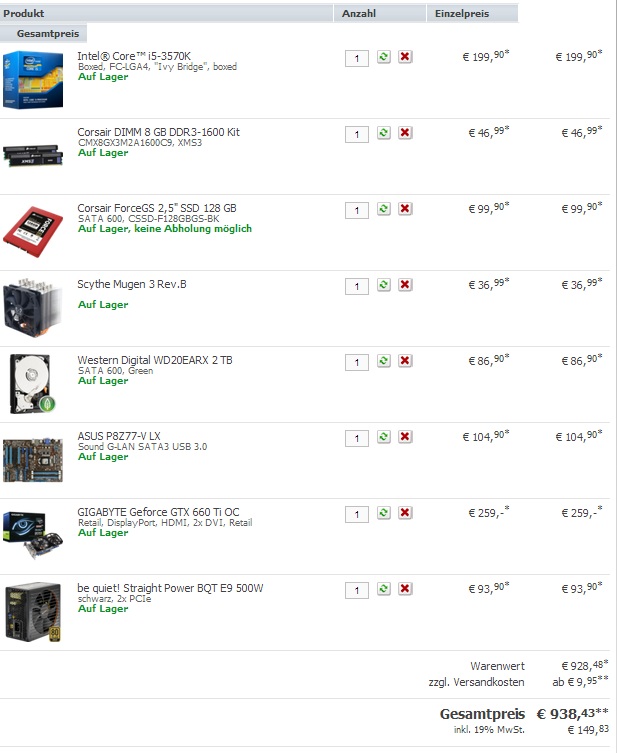
Task: Click the Western Digital hard drive thumbnail
Action: (x=33, y=384)
